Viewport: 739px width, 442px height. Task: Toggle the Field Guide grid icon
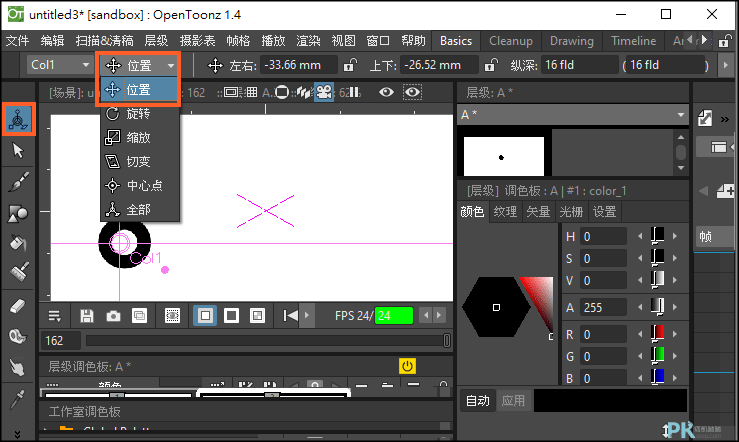(252, 92)
